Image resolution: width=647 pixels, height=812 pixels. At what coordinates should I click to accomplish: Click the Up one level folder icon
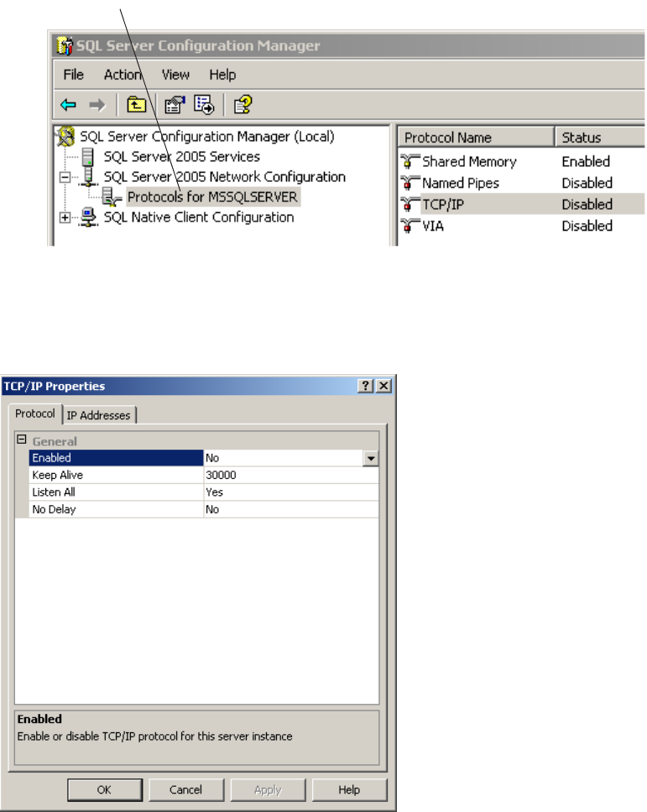136,105
